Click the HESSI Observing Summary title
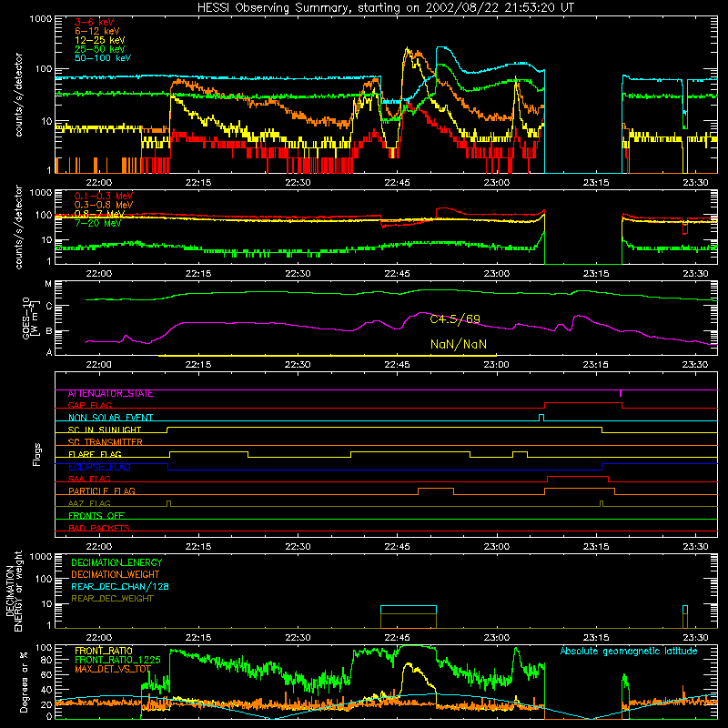The image size is (728, 728). [386, 8]
